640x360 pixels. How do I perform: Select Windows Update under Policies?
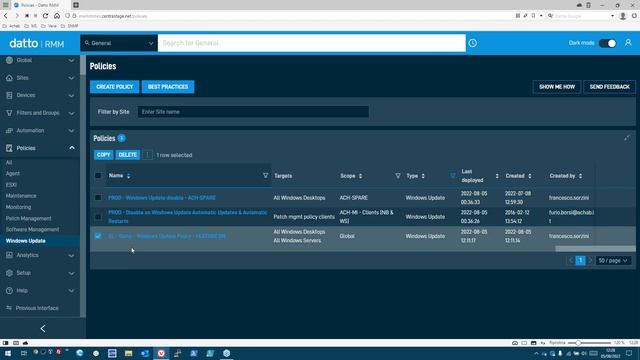(x=26, y=241)
